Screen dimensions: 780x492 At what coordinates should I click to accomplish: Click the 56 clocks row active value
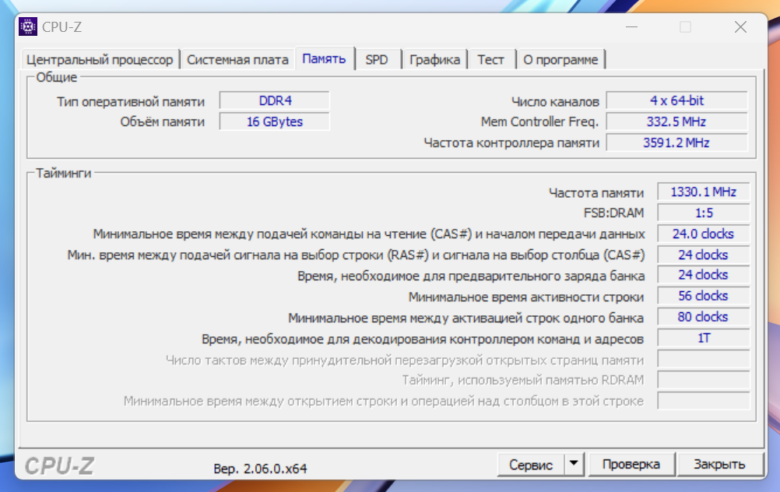click(703, 296)
